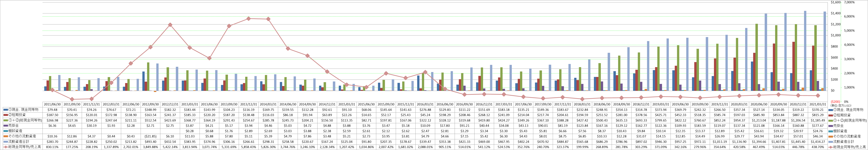Click the 7,000% secondary axis label
868x150 pixels.
click(850, 2)
